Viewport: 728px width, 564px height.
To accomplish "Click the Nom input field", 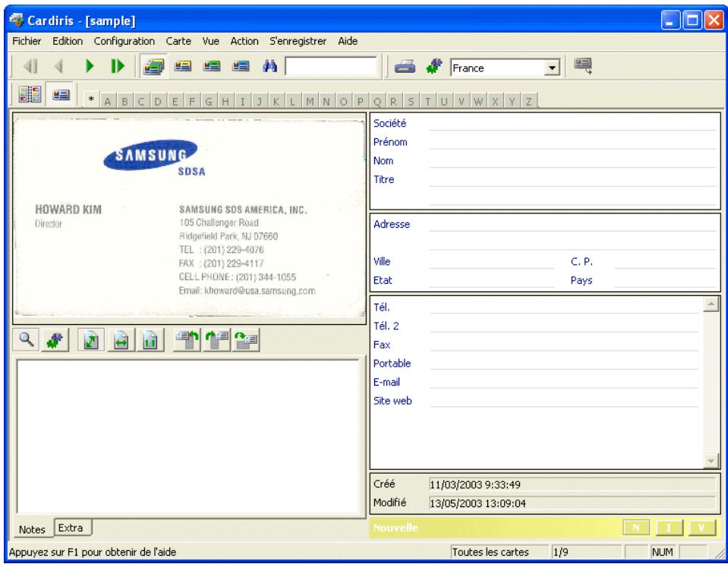I will (573, 161).
